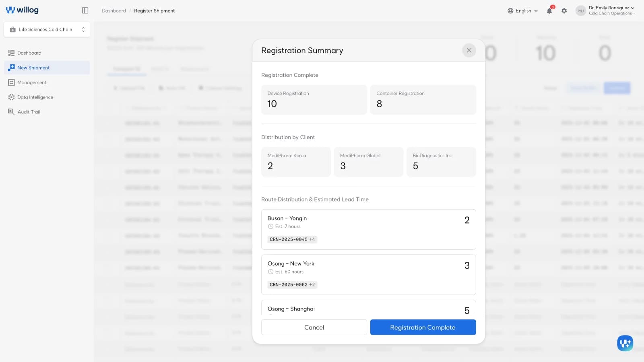Click the Dashboard breadcrumb link

114,11
